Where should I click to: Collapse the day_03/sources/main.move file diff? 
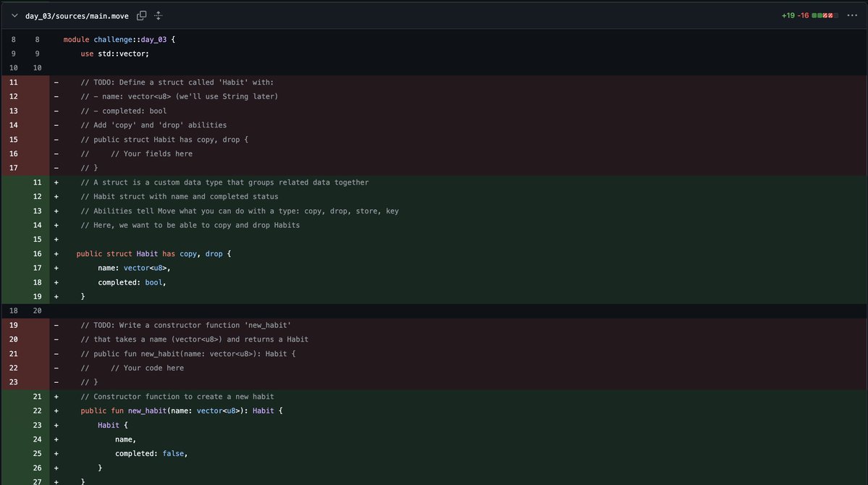(14, 16)
